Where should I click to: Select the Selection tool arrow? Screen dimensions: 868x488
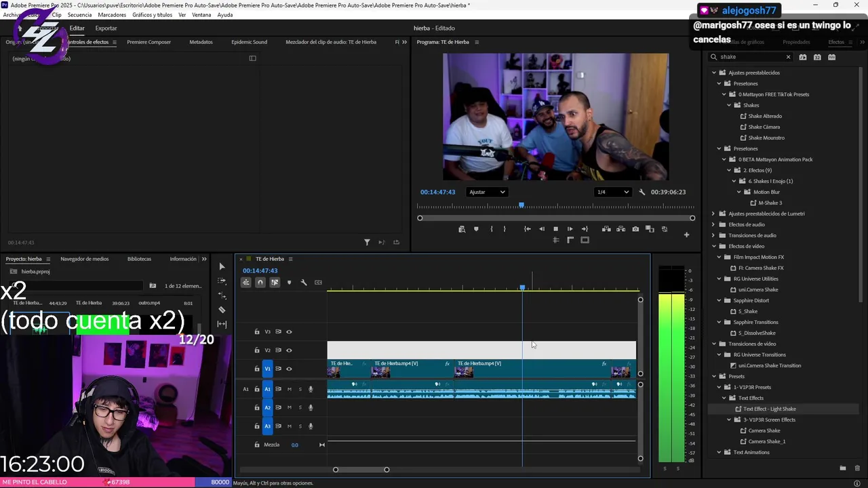coord(222,266)
